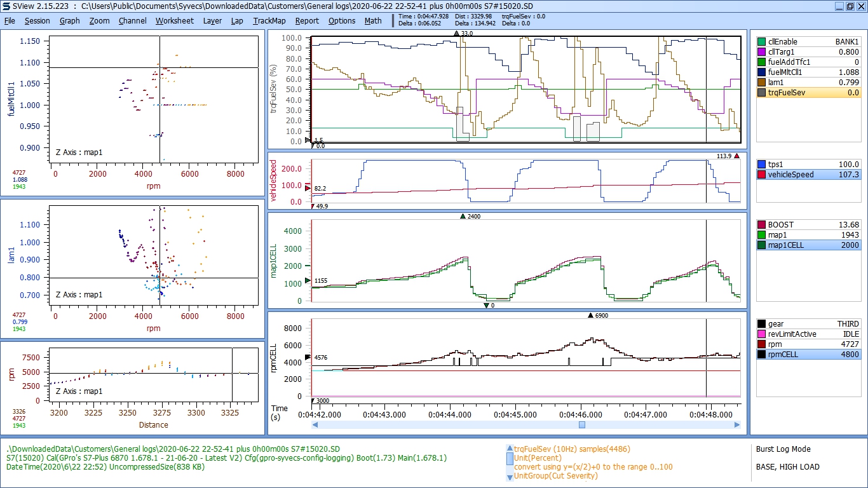Open the TrackMap menu

(x=269, y=20)
